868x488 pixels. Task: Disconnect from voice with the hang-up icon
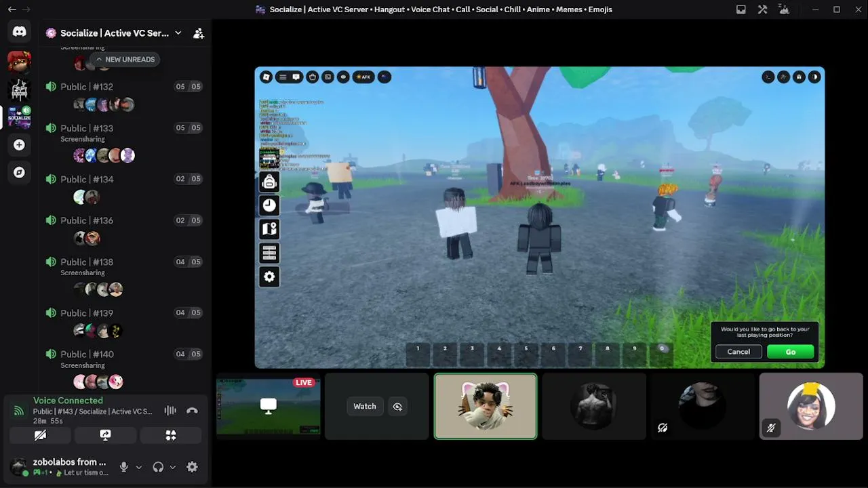pos(192,411)
